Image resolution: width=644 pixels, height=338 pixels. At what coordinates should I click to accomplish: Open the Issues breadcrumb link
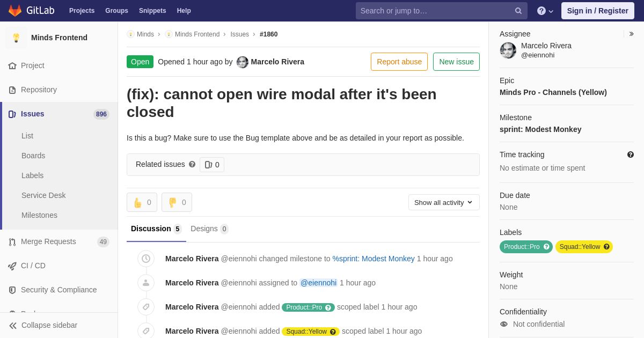[239, 34]
